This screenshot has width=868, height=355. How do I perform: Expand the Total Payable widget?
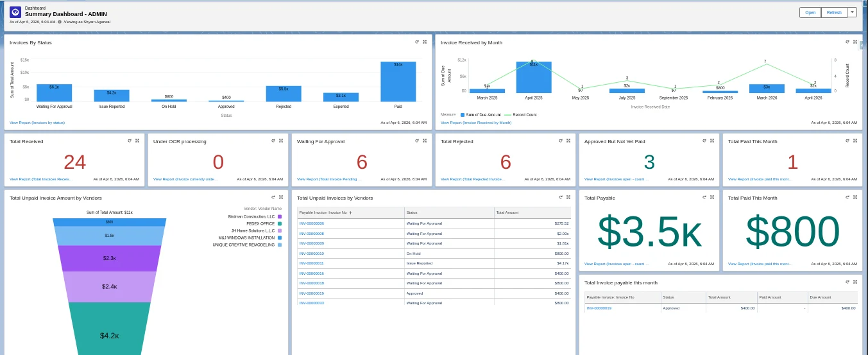[x=712, y=197]
